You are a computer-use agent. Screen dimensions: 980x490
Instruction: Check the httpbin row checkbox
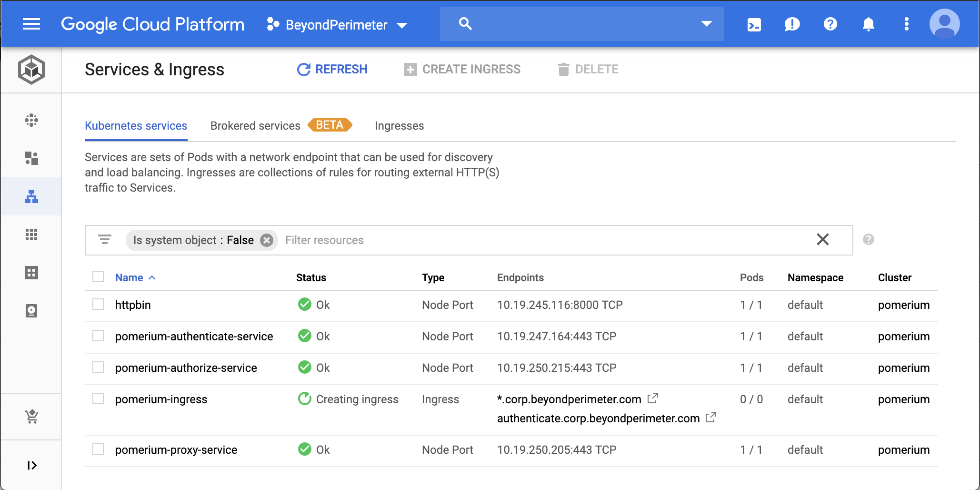(x=98, y=304)
